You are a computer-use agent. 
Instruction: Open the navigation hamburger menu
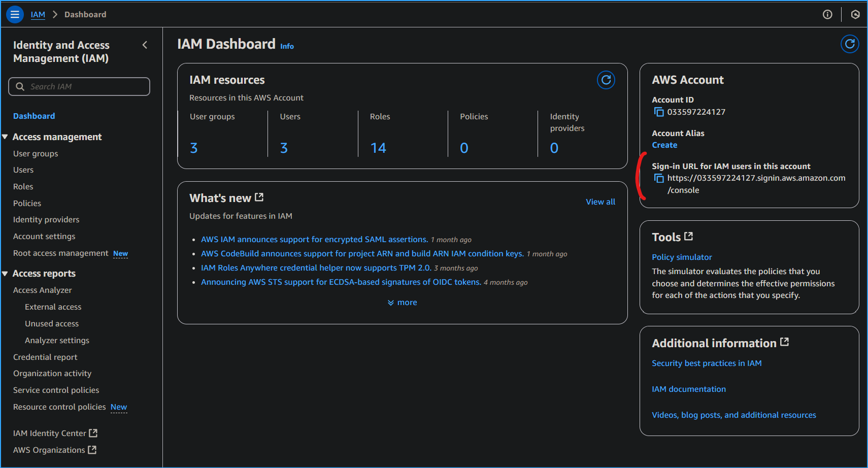[x=15, y=14]
